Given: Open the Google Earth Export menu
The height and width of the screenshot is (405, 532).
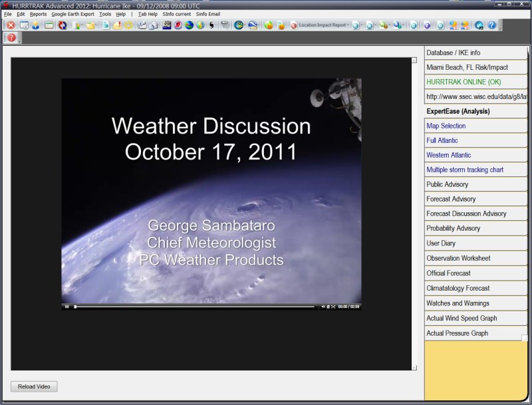Looking at the screenshot, I should 72,14.
